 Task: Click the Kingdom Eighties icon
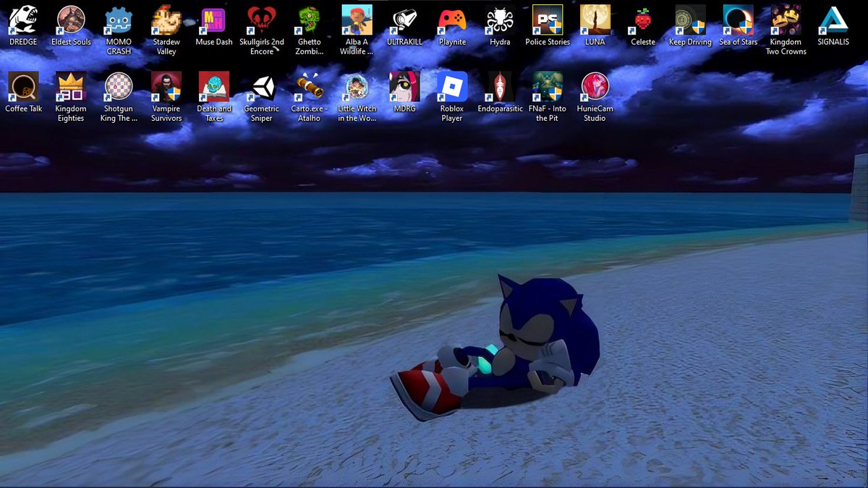(71, 87)
